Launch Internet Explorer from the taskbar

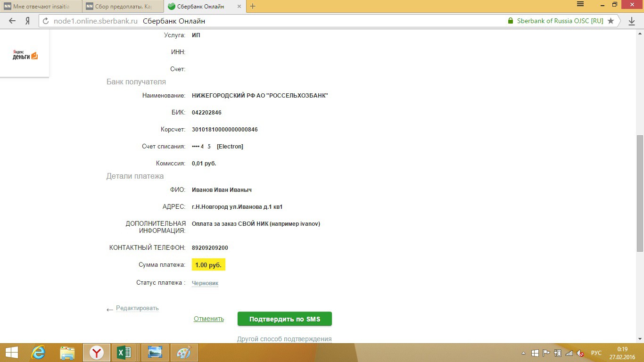point(38,353)
